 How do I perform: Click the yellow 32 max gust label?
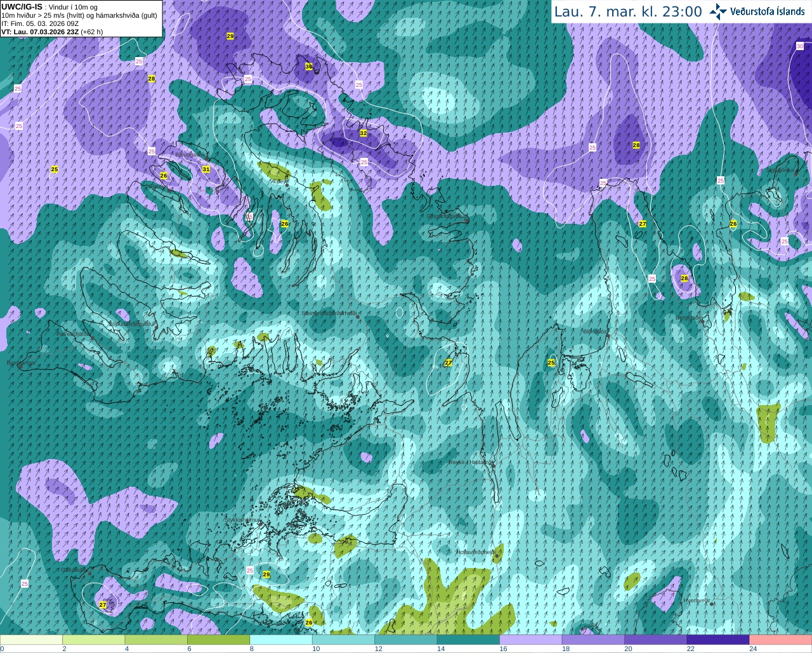click(x=363, y=133)
